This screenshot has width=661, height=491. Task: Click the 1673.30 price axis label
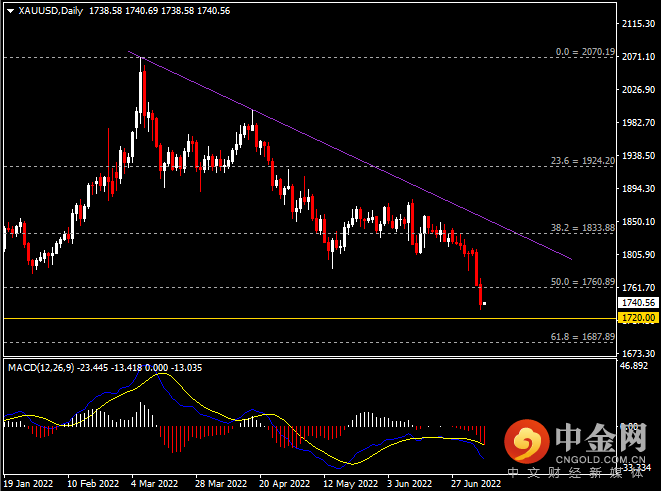[x=638, y=353]
